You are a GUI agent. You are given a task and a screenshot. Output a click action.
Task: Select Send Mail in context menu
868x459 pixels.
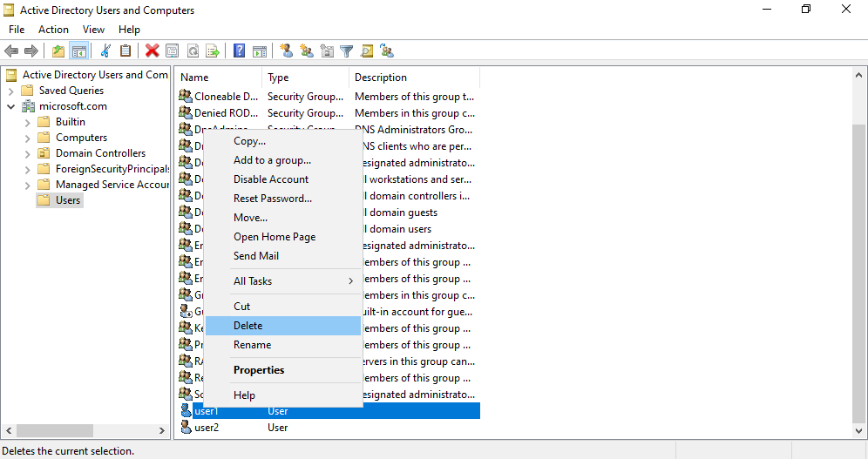(x=283, y=256)
